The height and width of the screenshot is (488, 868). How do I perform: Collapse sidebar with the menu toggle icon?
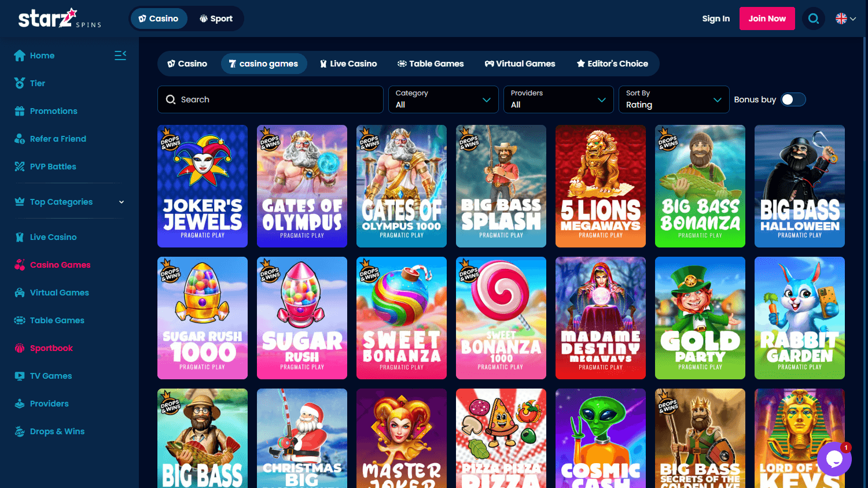pyautogui.click(x=120, y=56)
